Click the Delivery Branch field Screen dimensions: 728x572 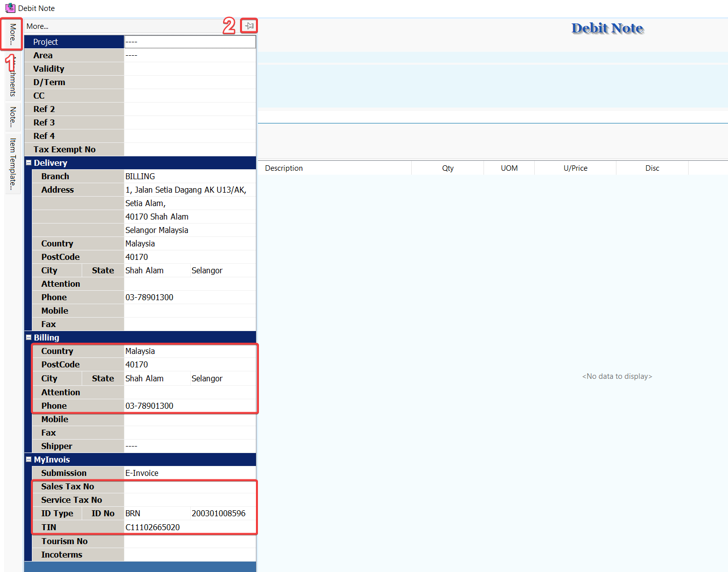[189, 176]
